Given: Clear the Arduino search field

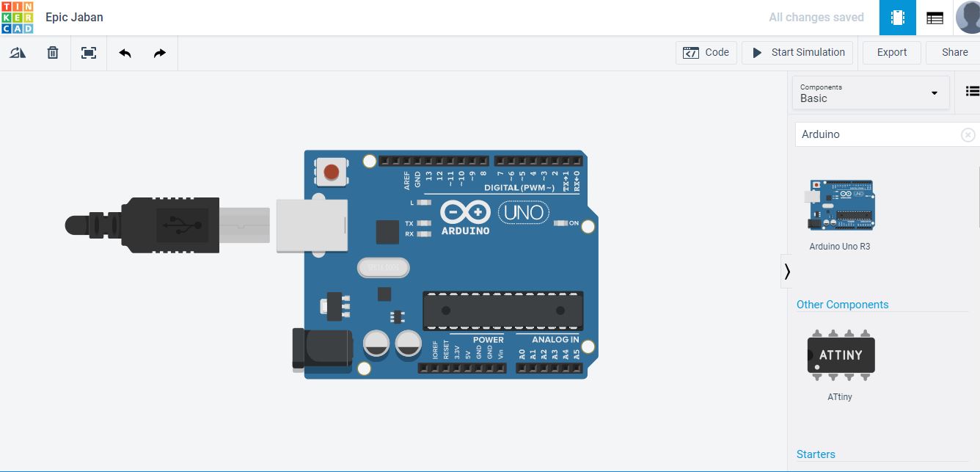Looking at the screenshot, I should point(968,135).
